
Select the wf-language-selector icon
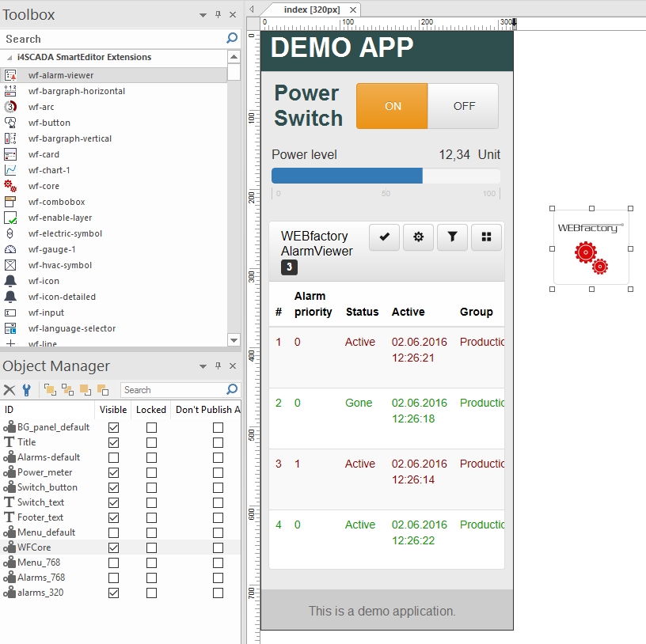(10, 328)
